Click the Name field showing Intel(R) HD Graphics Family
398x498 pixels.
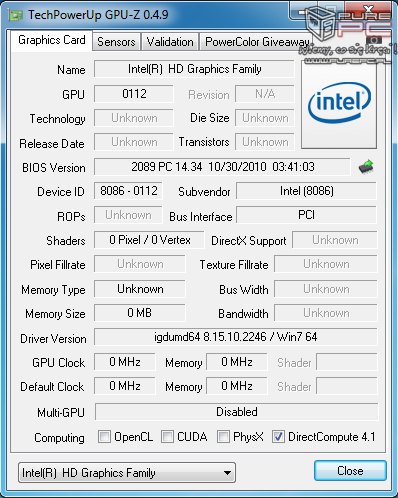[x=194, y=69]
